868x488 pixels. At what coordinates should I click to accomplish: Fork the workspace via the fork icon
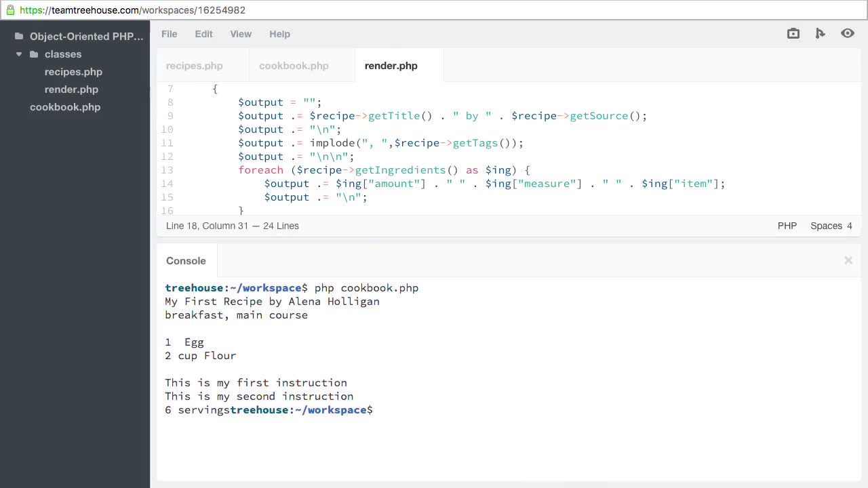[x=821, y=33]
